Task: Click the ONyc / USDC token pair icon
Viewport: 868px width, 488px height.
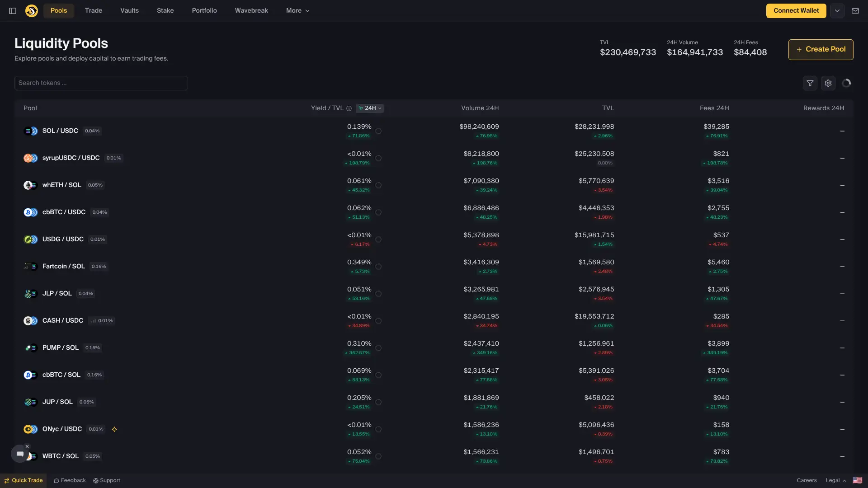Action: [30, 429]
